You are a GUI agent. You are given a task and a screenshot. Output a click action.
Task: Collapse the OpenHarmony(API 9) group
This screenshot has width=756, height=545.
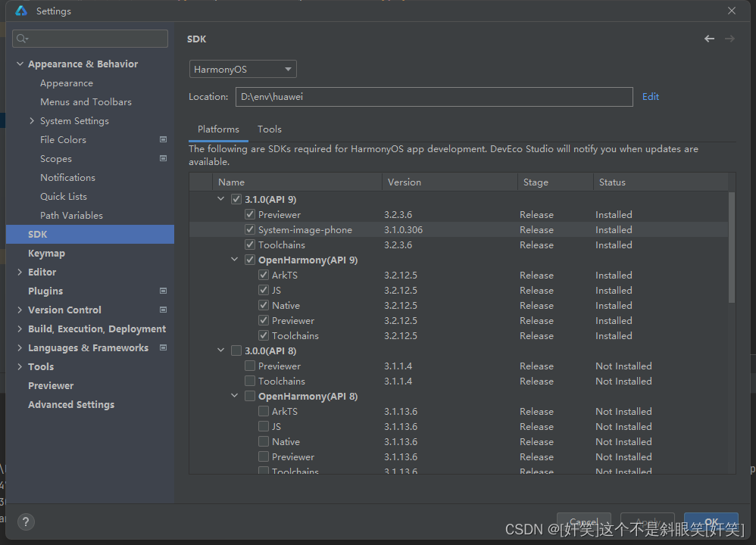234,260
